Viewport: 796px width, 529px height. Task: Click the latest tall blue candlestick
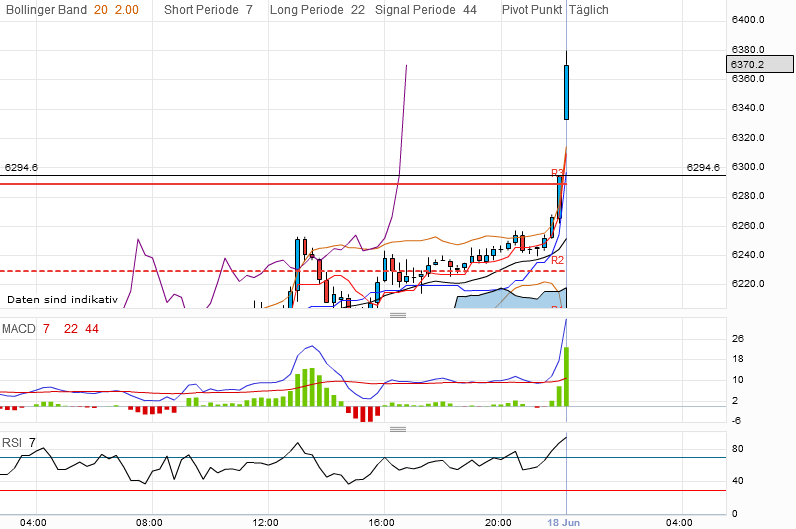[567, 92]
